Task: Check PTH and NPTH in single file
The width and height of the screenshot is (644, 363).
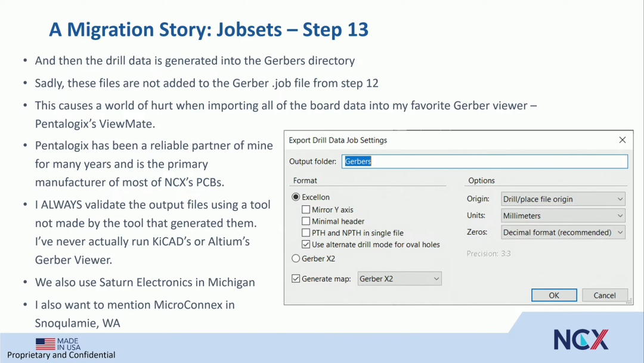Action: tap(305, 233)
